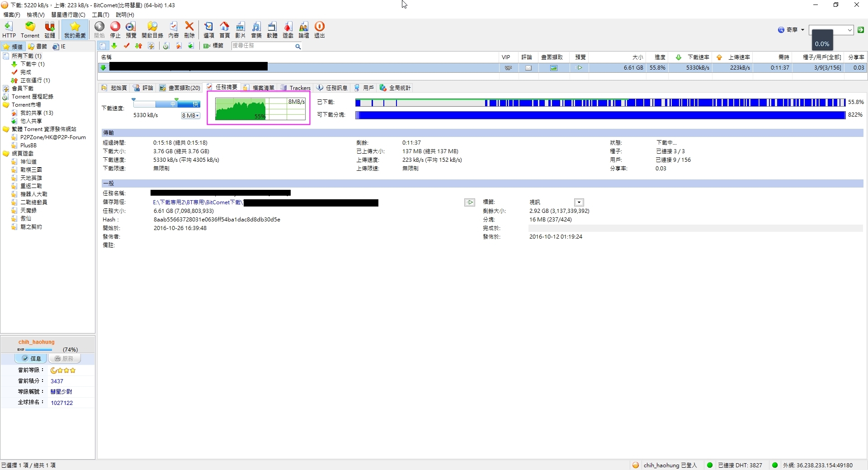Click the play button beside storage path

470,202
